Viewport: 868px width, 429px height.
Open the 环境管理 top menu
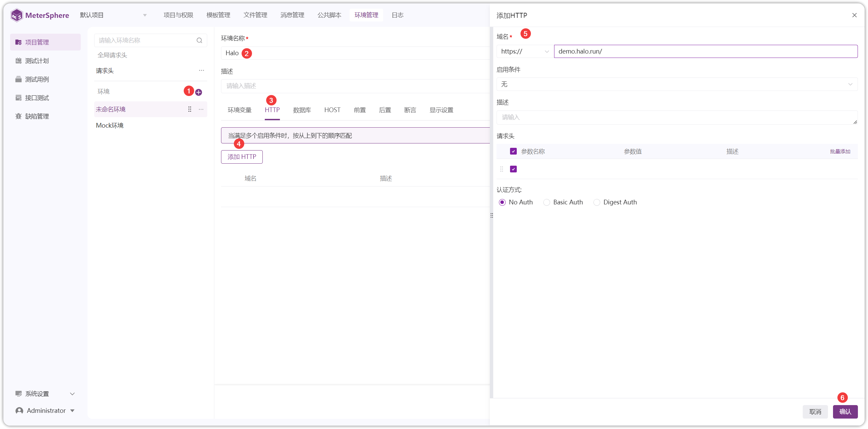point(366,15)
